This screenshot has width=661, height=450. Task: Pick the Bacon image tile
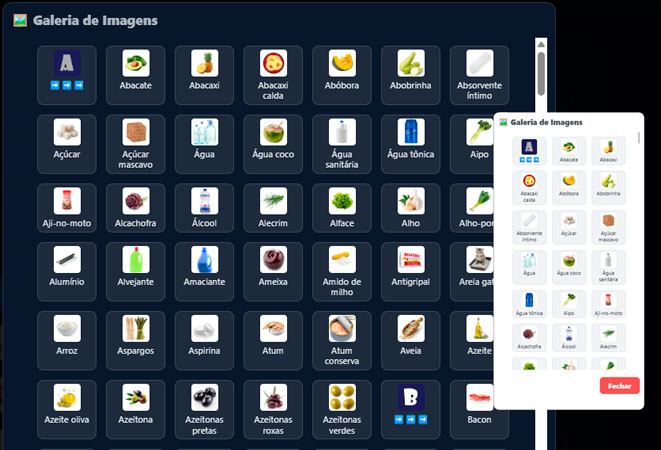(479, 410)
